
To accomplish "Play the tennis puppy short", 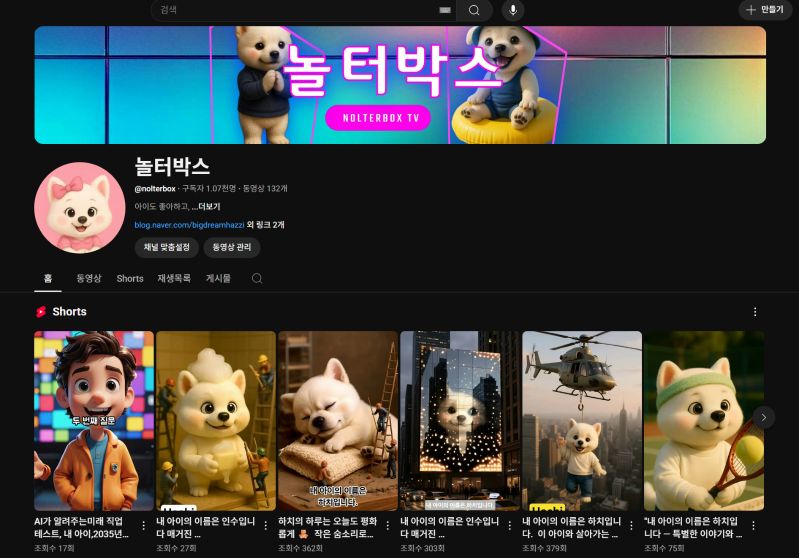I will coord(704,421).
